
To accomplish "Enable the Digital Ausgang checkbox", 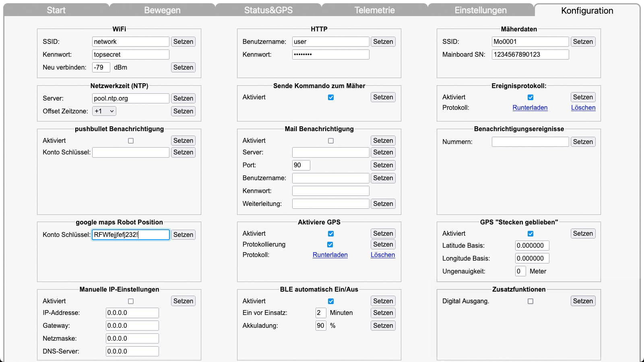I will coord(530,301).
